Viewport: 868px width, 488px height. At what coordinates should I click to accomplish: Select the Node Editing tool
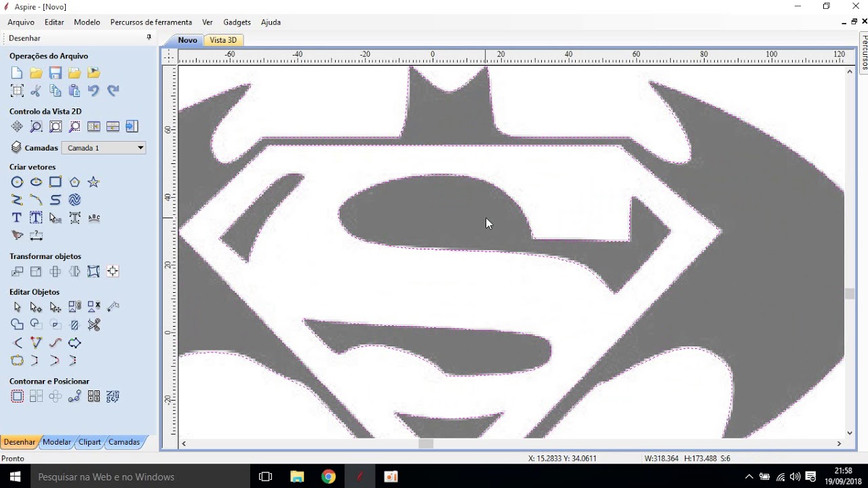coord(36,307)
